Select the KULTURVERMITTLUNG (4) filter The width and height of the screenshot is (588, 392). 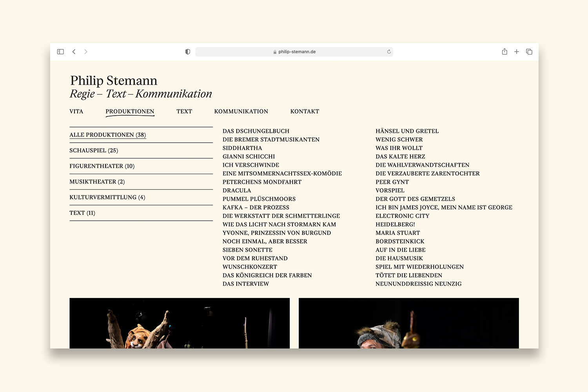107,198
